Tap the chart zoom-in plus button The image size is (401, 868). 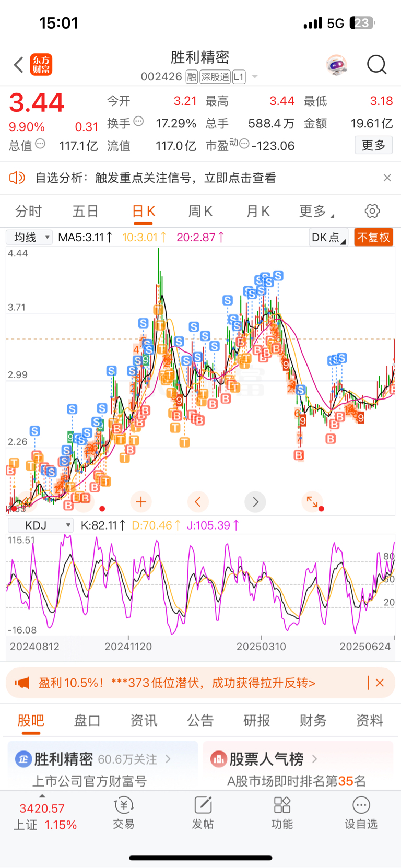[x=140, y=502]
